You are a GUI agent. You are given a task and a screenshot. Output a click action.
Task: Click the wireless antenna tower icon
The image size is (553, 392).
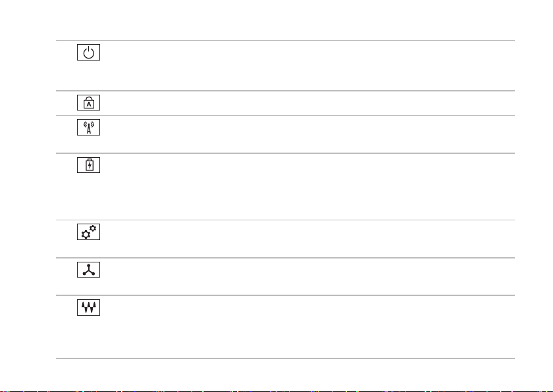coord(88,127)
